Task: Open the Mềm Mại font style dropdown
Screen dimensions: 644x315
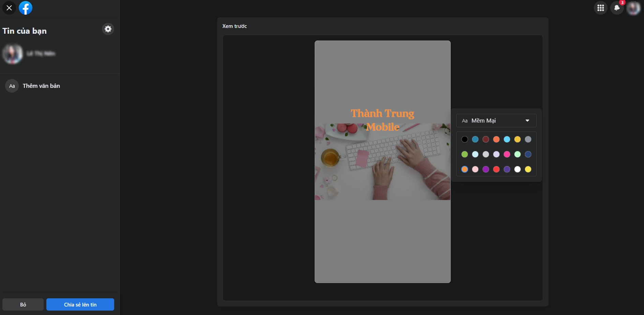Action: point(496,121)
